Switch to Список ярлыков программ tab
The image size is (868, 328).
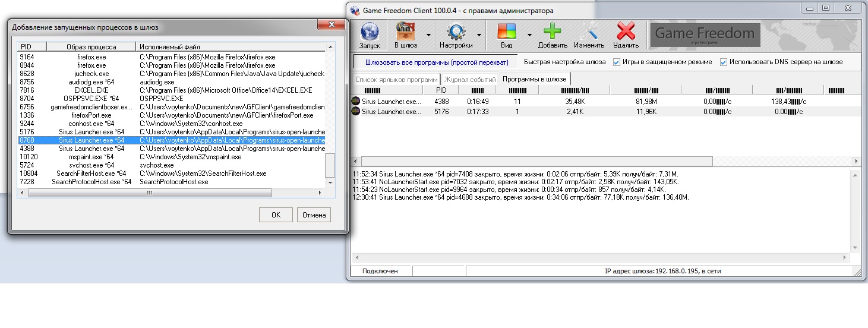(396, 79)
